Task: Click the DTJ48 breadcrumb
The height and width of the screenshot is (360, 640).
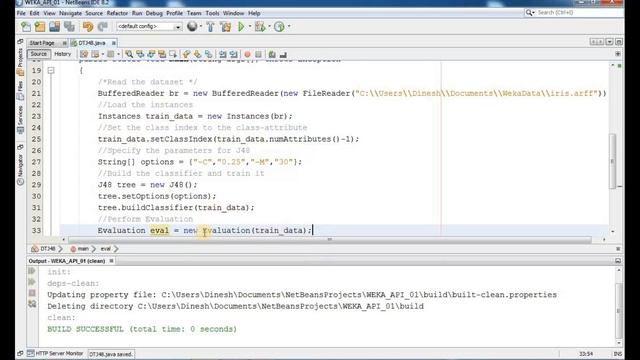Action: [x=44, y=249]
